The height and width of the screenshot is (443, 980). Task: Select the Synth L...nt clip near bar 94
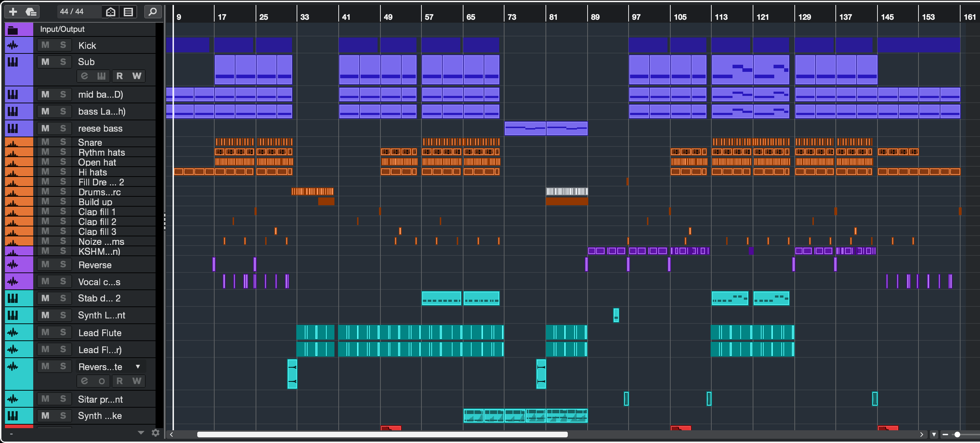pos(616,315)
